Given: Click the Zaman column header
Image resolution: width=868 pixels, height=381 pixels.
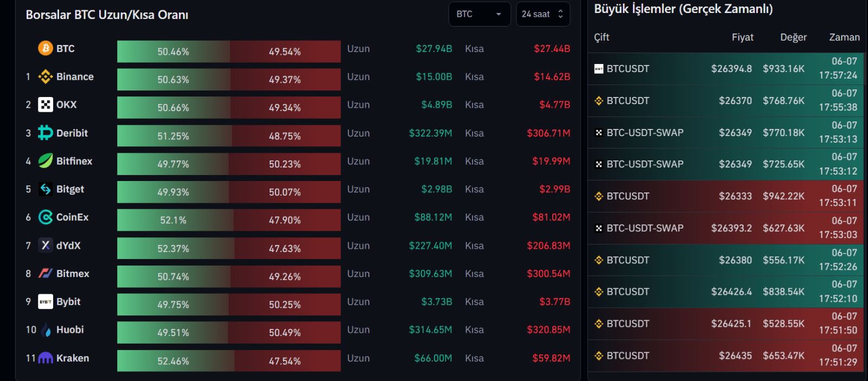Looking at the screenshot, I should pos(844,37).
